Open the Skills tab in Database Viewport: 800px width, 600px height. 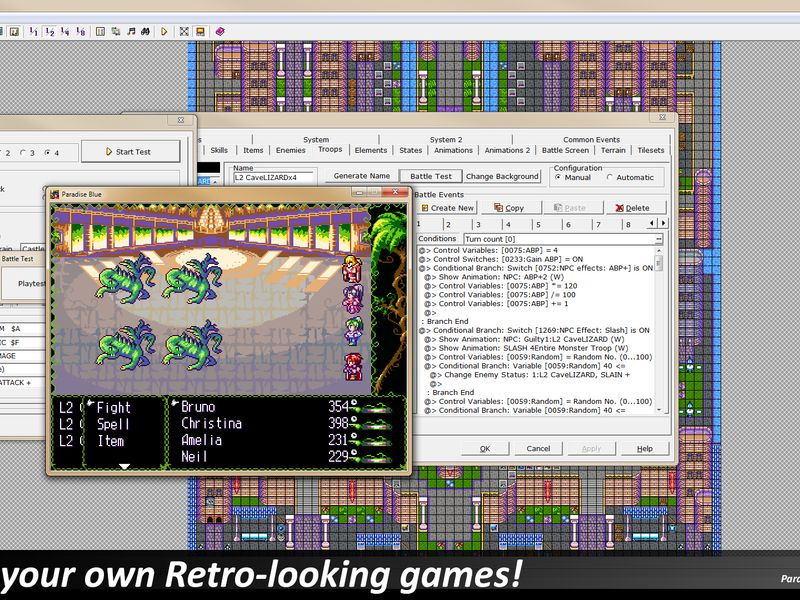[219, 150]
